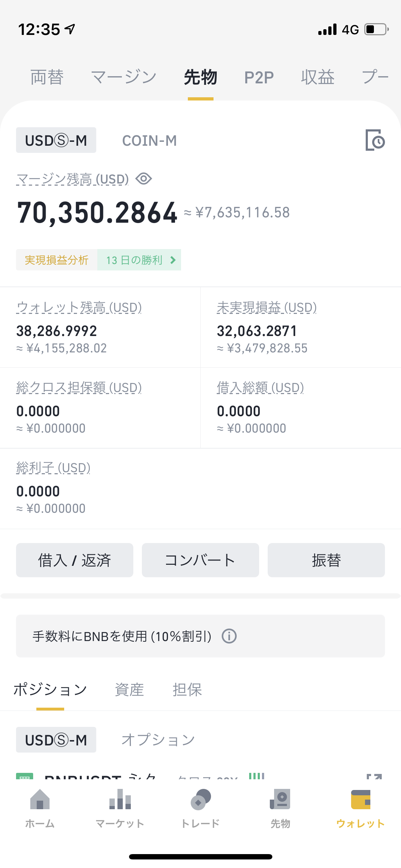
Task: Tap the BNB fee discount info icon
Action: pos(229,636)
